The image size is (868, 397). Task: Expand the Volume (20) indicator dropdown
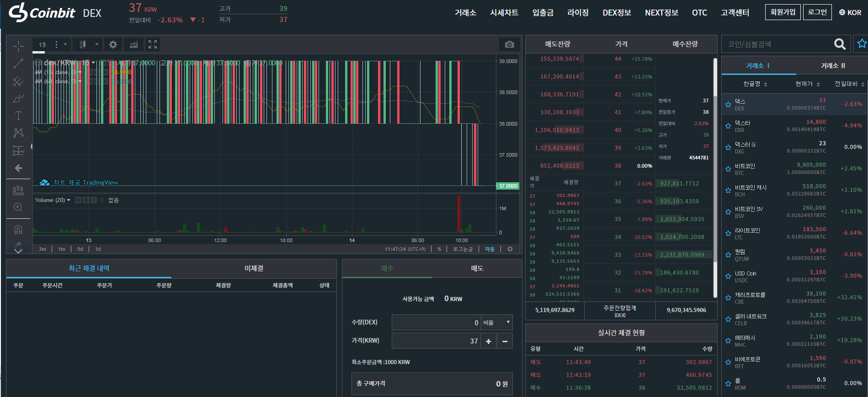(x=69, y=200)
